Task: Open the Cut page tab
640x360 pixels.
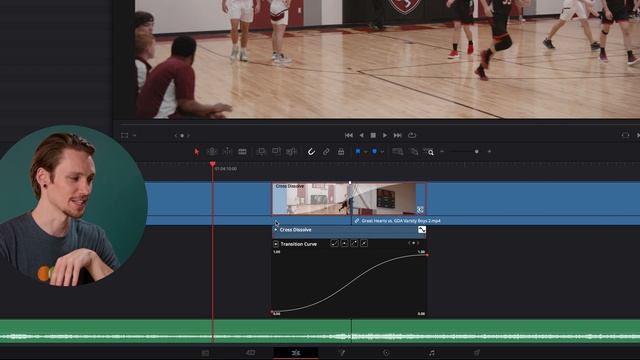Action: (251, 353)
